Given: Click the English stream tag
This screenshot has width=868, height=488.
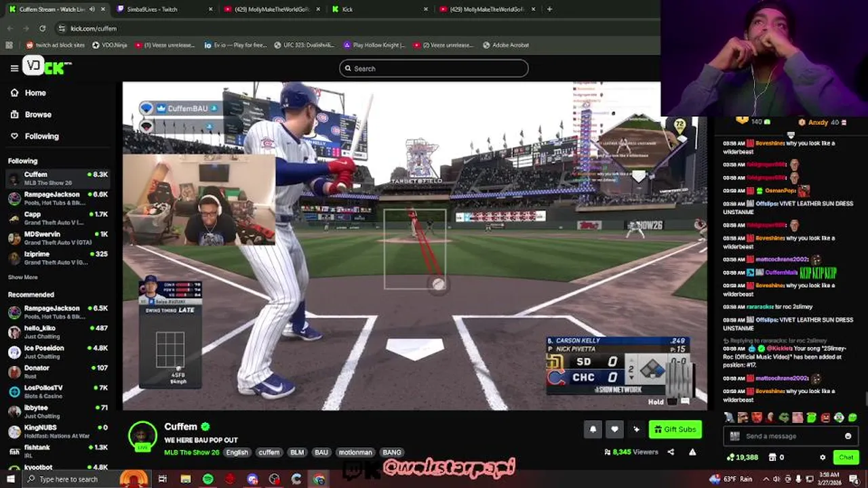Looking at the screenshot, I should tap(237, 452).
